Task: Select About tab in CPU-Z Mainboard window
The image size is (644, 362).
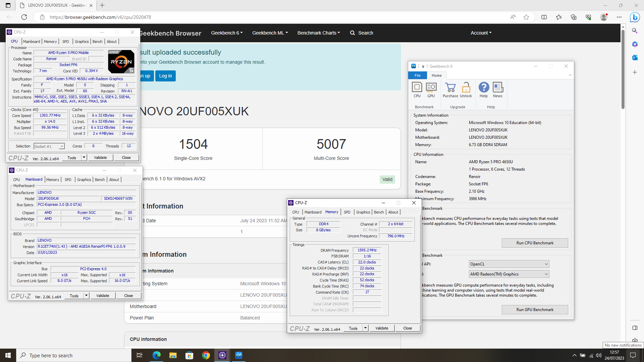Action: [114, 180]
